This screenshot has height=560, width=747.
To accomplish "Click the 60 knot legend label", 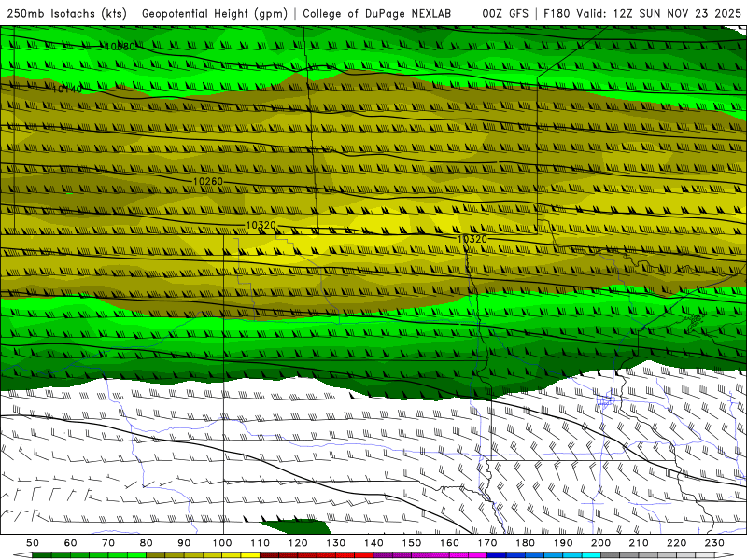I will click(x=71, y=543).
